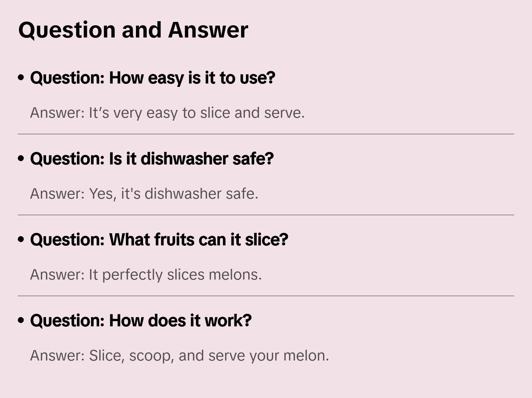Click the 'Answer:' label under the dishwasher question
This screenshot has height=398, width=532.
click(x=58, y=194)
